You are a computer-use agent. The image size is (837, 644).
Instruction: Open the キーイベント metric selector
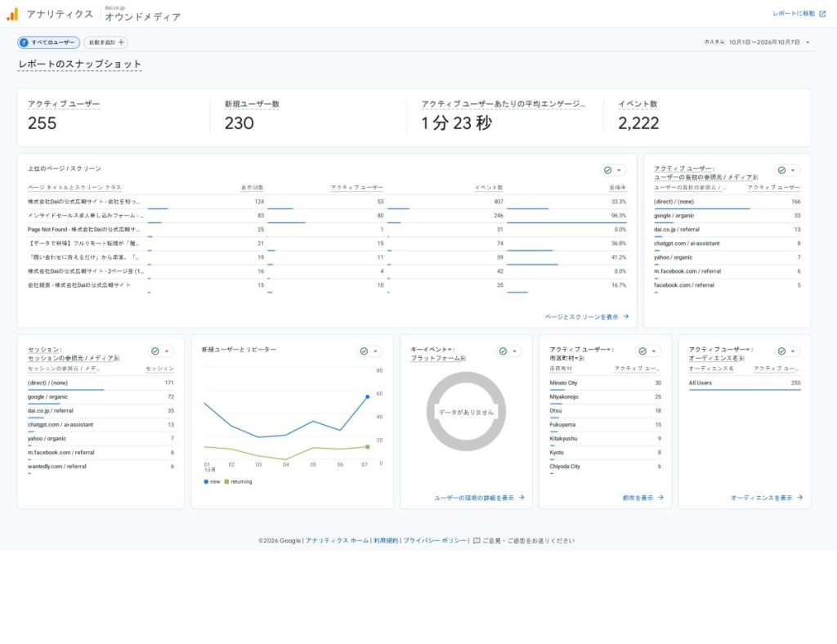pos(432,350)
